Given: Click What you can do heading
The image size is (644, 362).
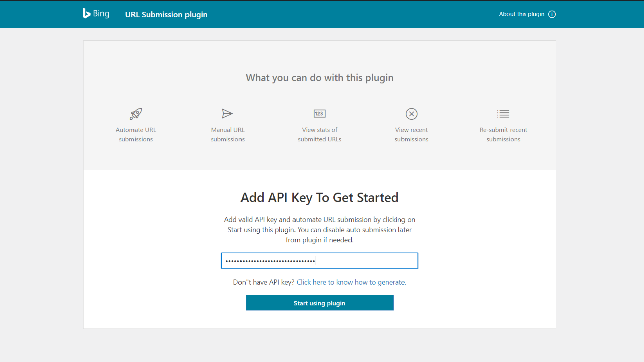Looking at the screenshot, I should pos(319,78).
